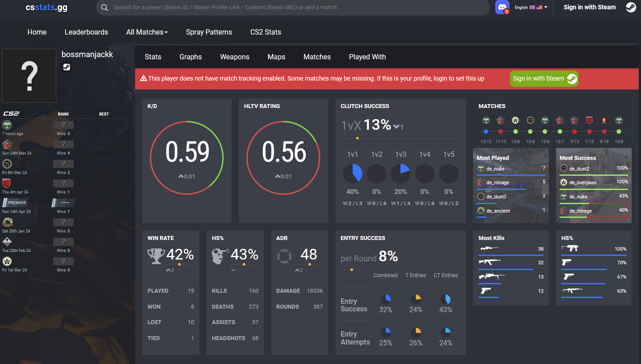Screen dimensions: 641x364
Task: Switch to the Weapons tab
Action: click(235, 57)
